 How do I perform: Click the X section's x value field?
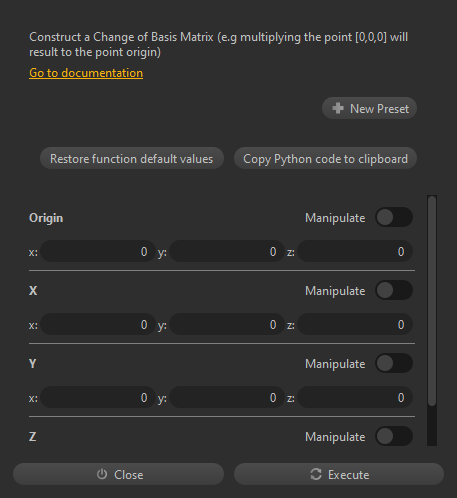98,324
